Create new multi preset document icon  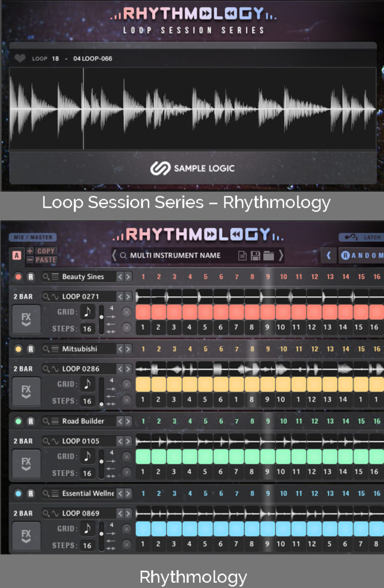pyautogui.click(x=243, y=256)
